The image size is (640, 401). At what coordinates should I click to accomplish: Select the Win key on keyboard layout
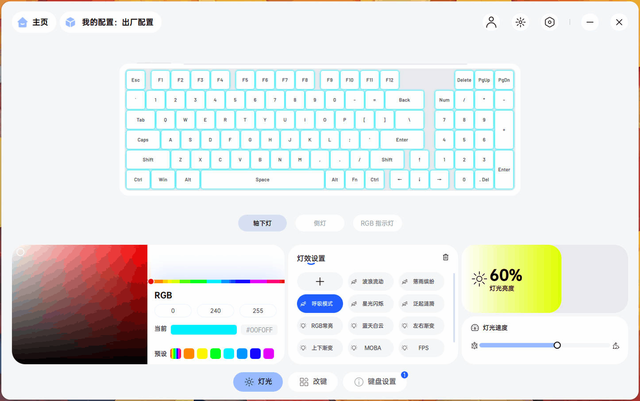163,180
